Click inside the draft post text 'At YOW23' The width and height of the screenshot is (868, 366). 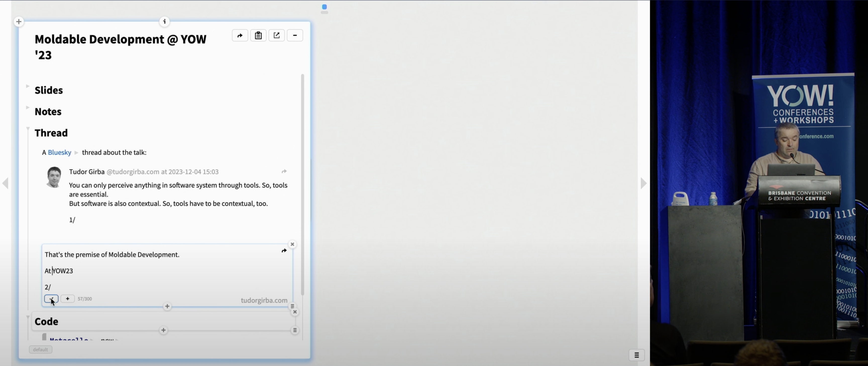(x=59, y=271)
